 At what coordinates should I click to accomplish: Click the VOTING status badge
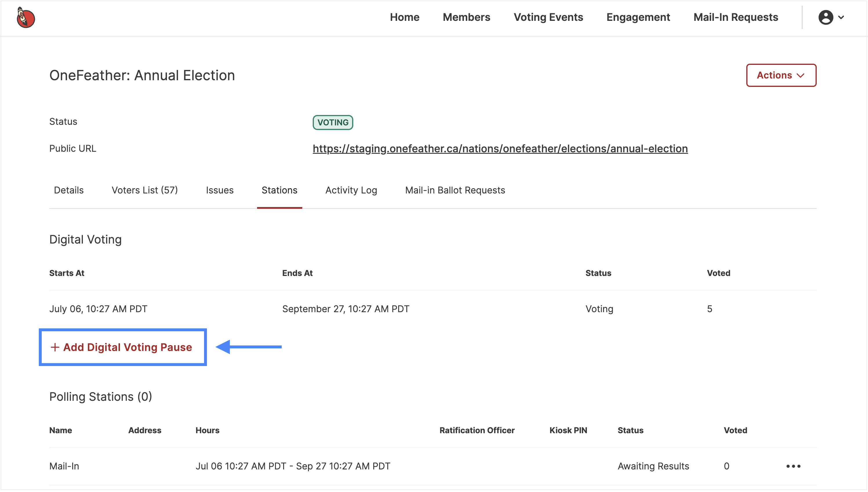point(333,122)
